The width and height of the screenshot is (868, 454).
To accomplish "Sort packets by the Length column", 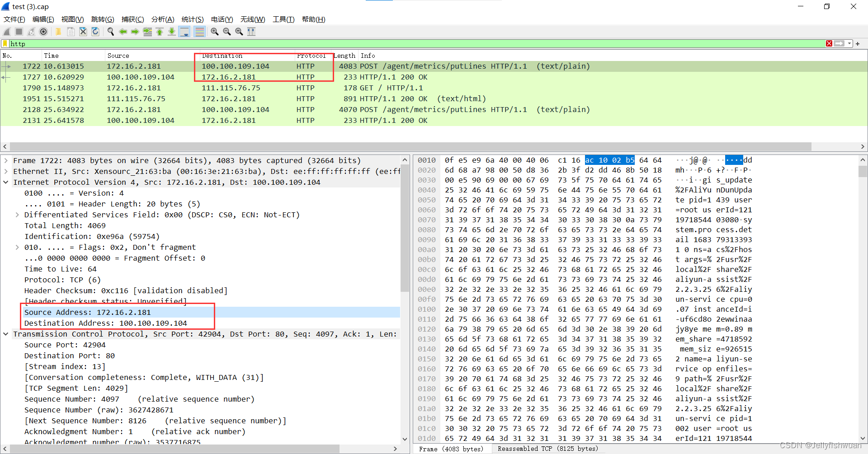I will pos(344,56).
